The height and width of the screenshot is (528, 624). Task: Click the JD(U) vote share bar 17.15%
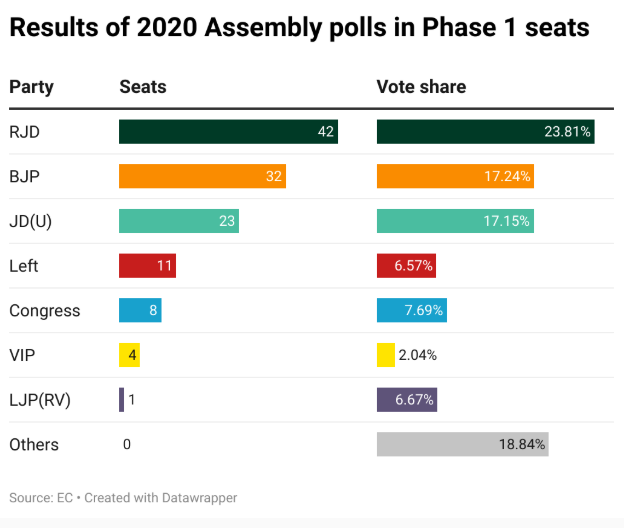[x=455, y=221]
